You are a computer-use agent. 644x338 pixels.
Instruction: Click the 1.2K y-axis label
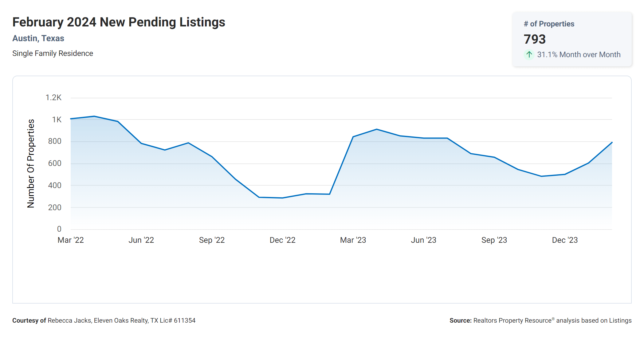click(53, 98)
